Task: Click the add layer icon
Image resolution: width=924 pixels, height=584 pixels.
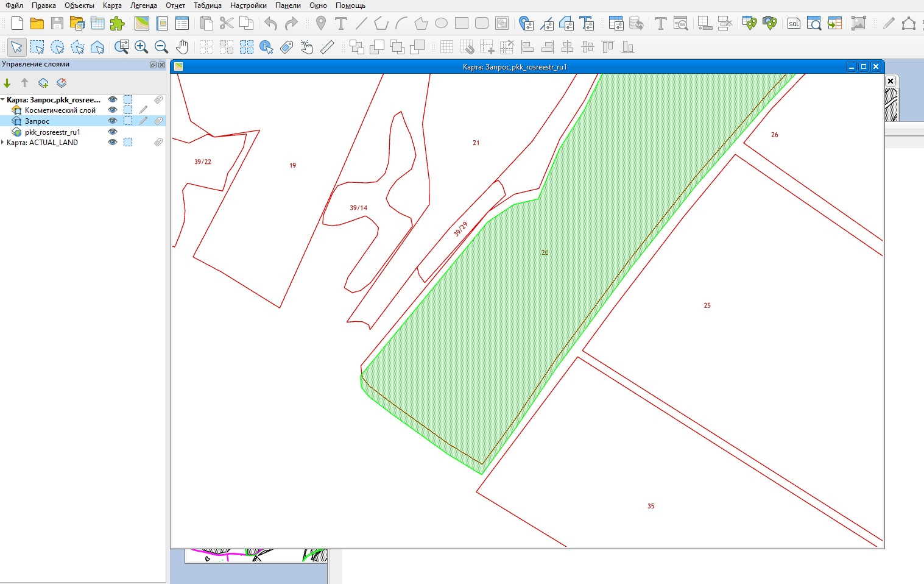Action: pyautogui.click(x=43, y=83)
